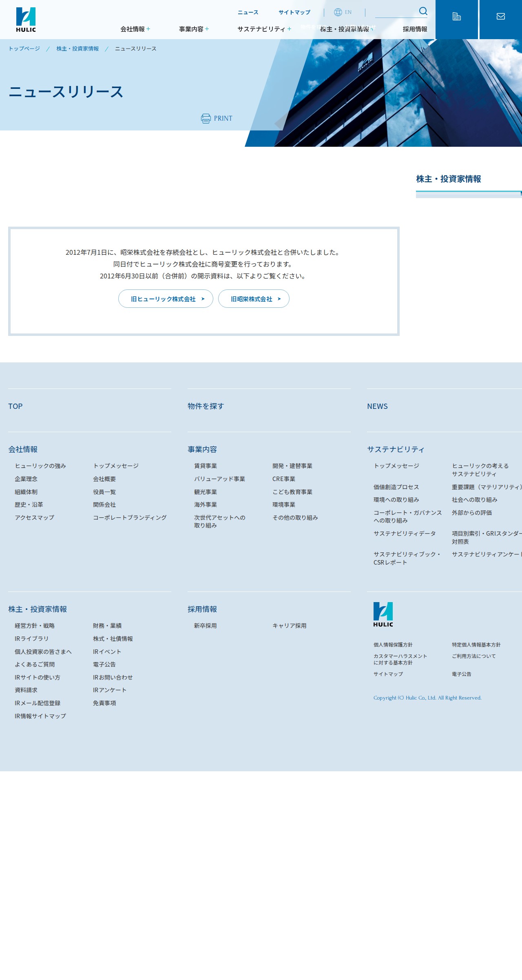Expand the 事業内容 menu

pyautogui.click(x=194, y=29)
